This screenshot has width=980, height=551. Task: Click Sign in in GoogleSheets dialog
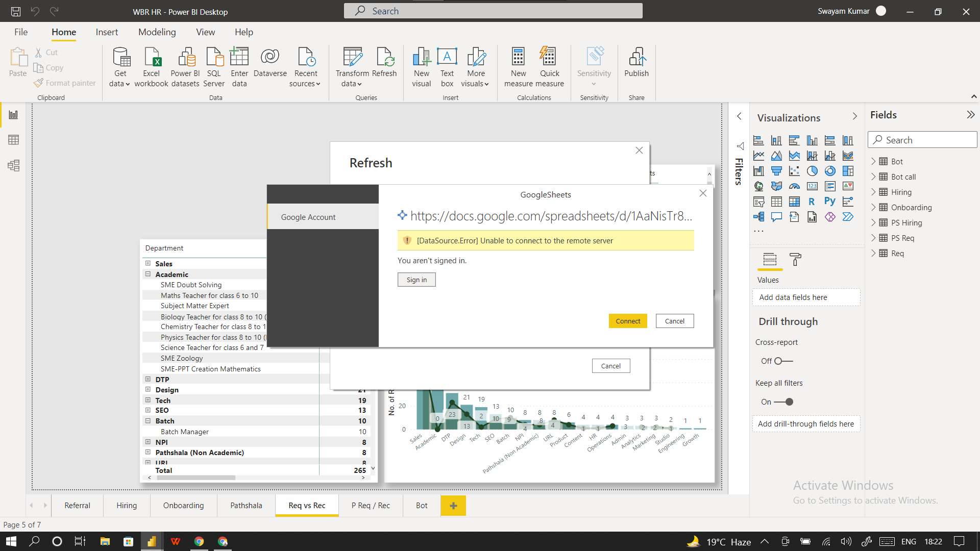click(416, 280)
